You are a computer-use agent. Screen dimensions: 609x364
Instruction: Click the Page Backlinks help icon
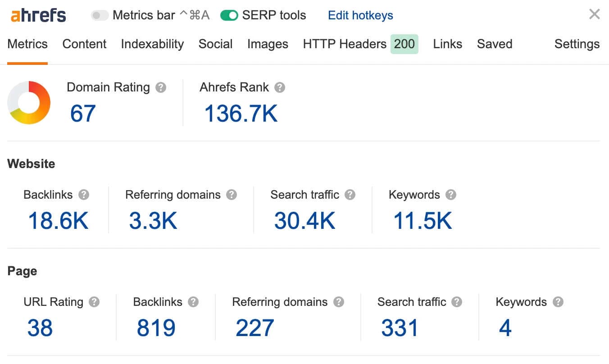pyautogui.click(x=192, y=302)
